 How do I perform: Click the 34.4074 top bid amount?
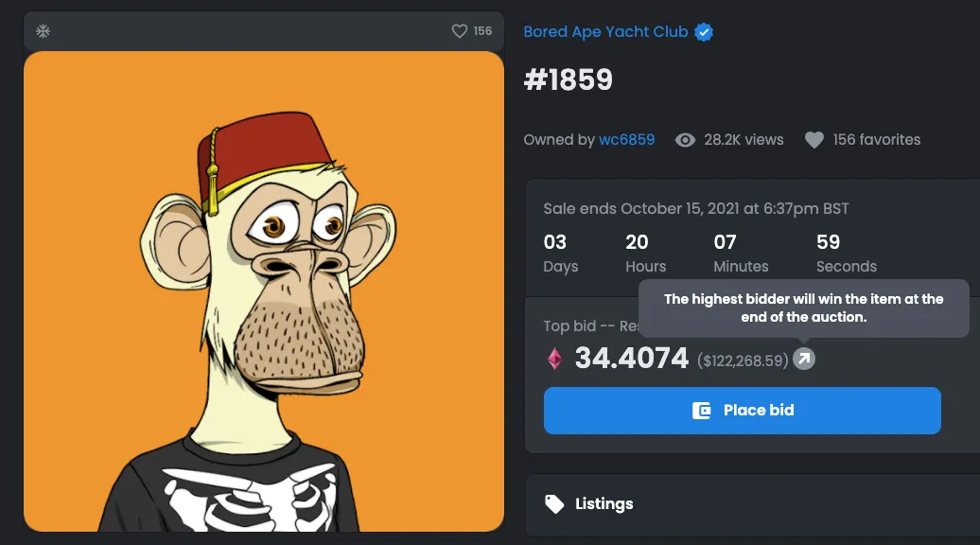631,359
